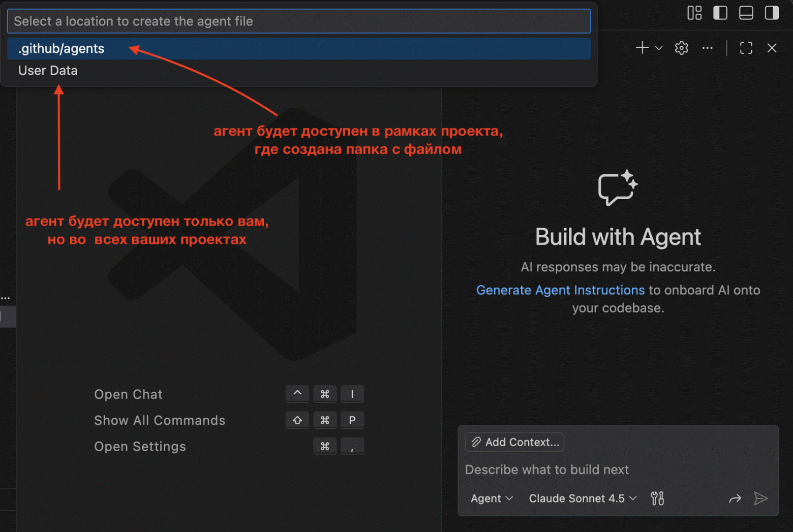793x532 pixels.
Task: Click the Generate Agent Instructions link
Action: pyautogui.click(x=560, y=290)
